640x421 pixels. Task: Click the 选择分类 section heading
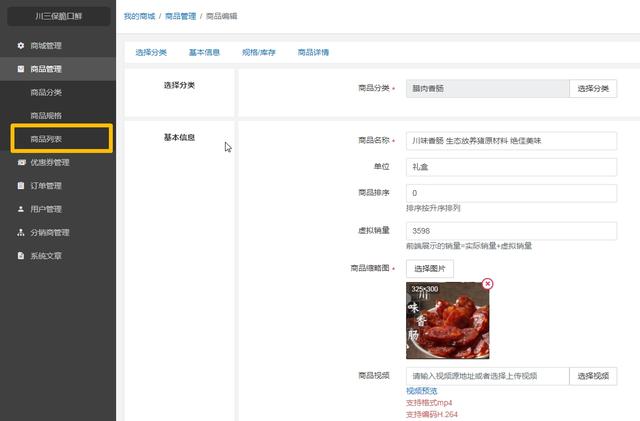click(179, 85)
